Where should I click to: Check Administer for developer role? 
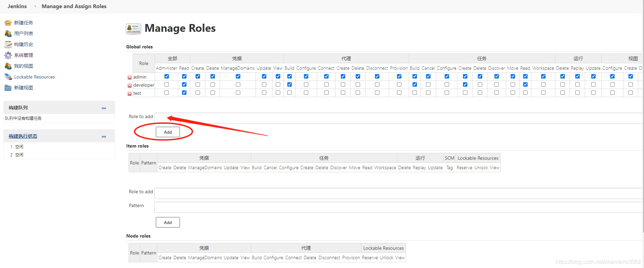pos(166,85)
